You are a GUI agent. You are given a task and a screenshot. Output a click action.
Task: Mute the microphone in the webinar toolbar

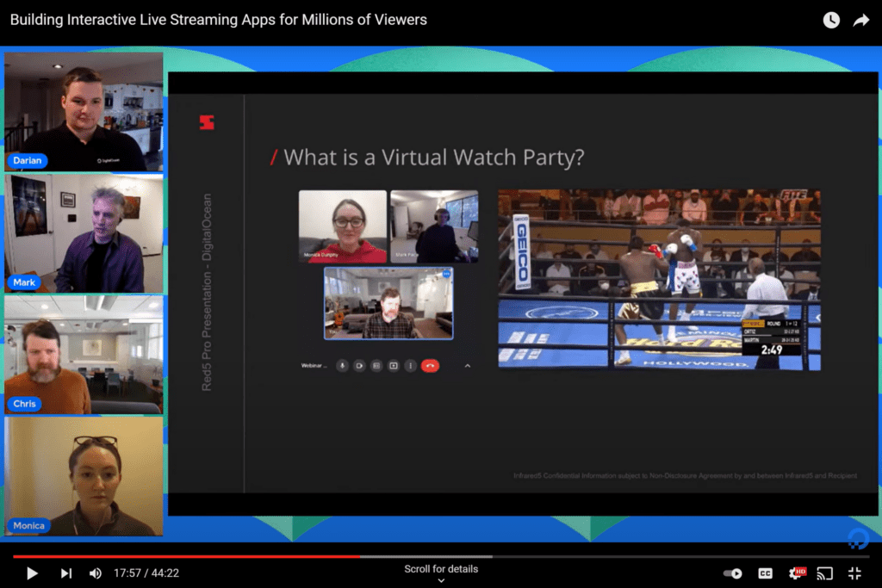[342, 365]
